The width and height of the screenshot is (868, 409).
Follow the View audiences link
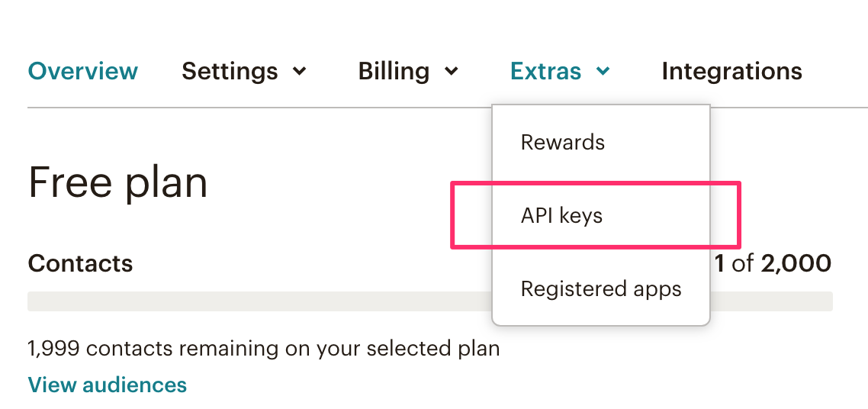point(108,384)
